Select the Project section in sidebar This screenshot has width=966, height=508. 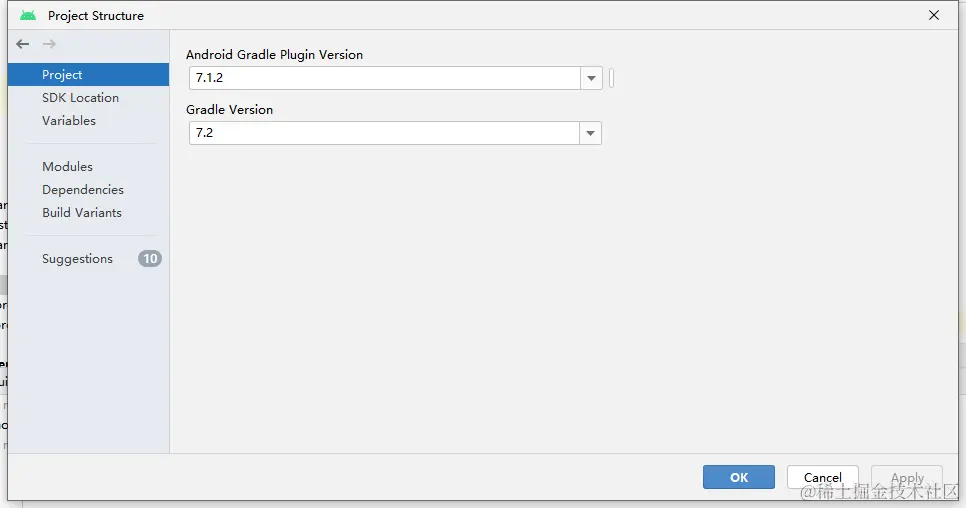click(62, 75)
